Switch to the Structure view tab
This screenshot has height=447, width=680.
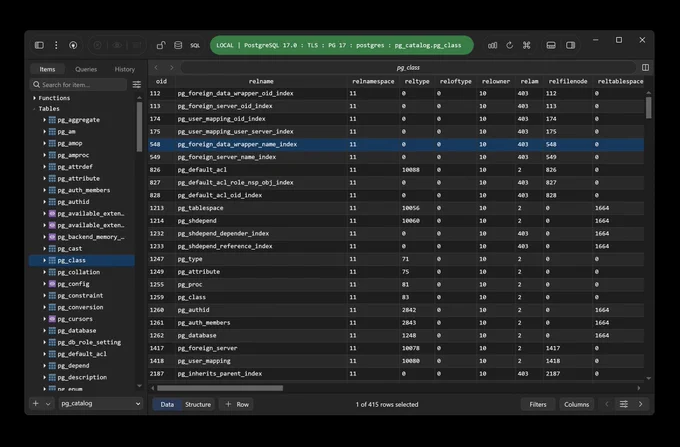pos(198,404)
